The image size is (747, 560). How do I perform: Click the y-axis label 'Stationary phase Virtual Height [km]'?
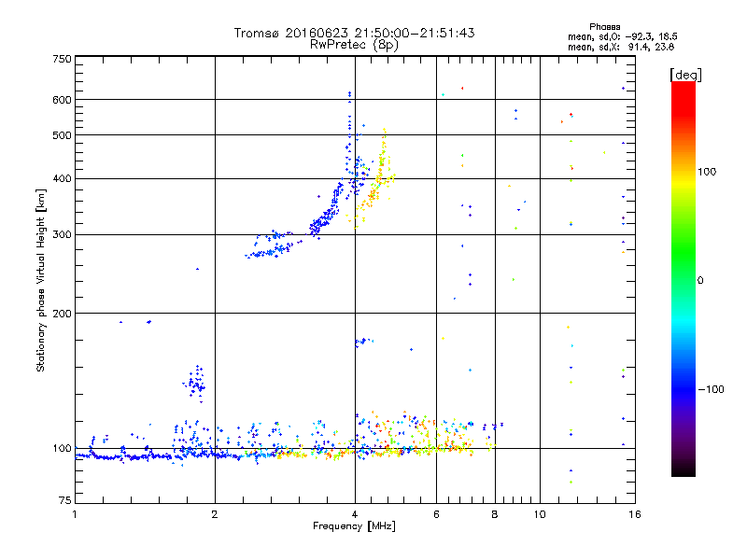coord(41,280)
